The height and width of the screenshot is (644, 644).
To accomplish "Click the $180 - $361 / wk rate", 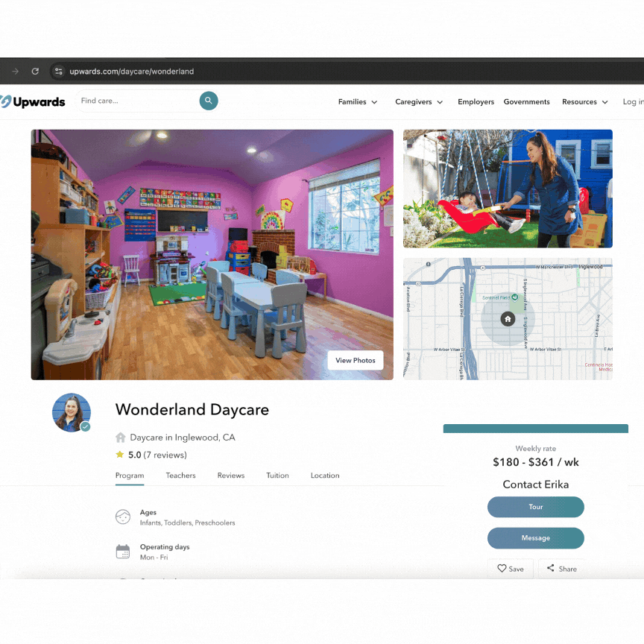I will tap(536, 462).
